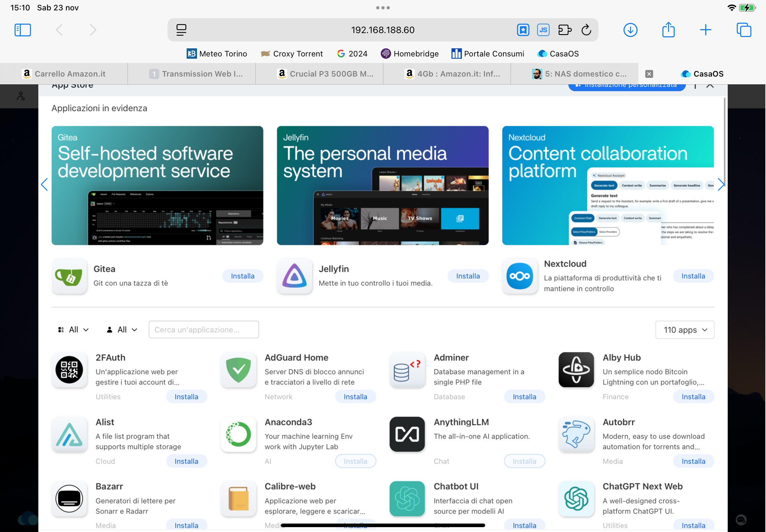
Task: Open the Nextcloud featured banner
Action: [x=608, y=185]
